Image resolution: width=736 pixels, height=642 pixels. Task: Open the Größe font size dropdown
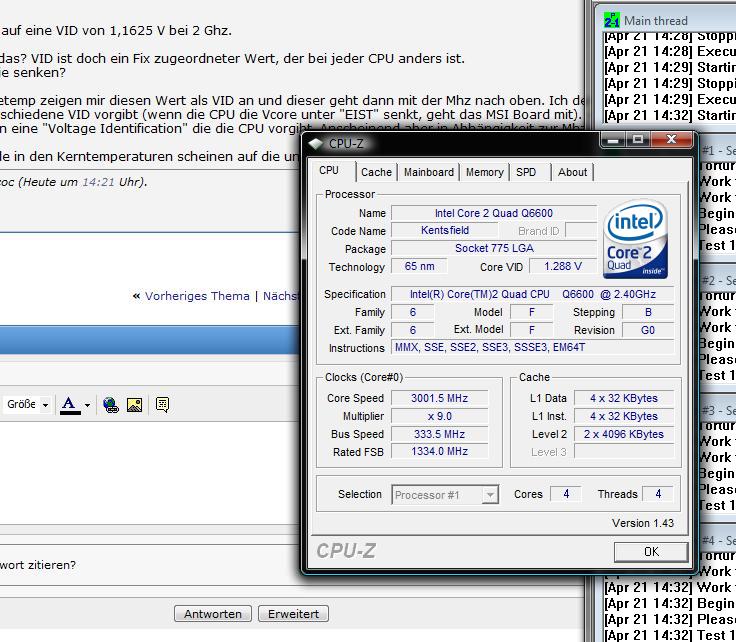tap(27, 404)
